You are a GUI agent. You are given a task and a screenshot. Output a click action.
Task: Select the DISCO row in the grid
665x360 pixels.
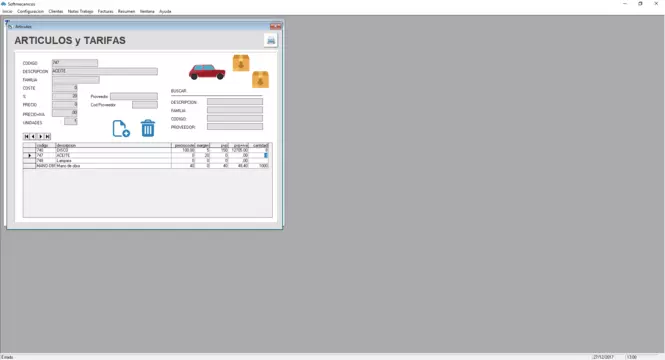point(145,150)
